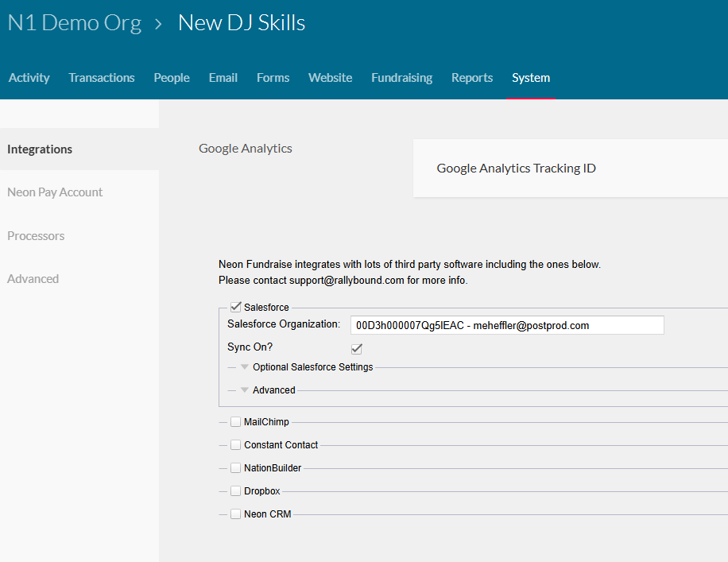Enable the Dropbox integration checkbox
The height and width of the screenshot is (562, 728).
[x=236, y=491]
